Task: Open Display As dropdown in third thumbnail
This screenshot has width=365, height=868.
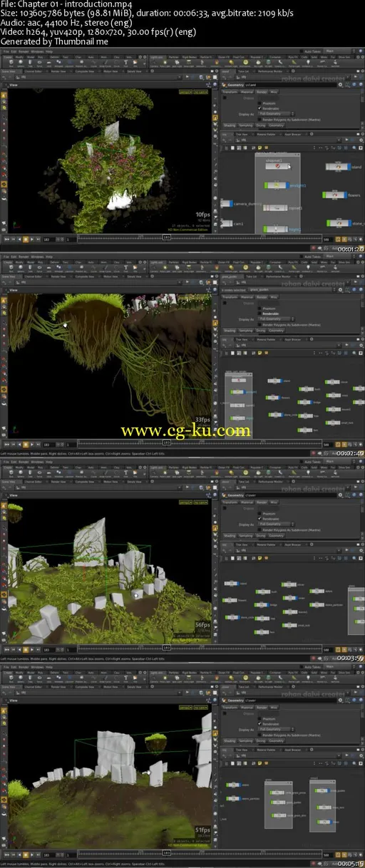Action: [276, 524]
